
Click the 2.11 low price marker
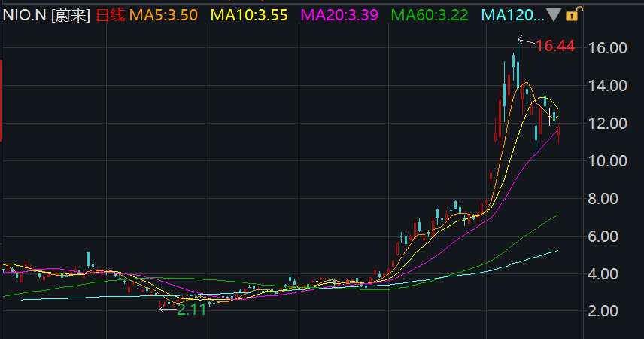point(191,310)
